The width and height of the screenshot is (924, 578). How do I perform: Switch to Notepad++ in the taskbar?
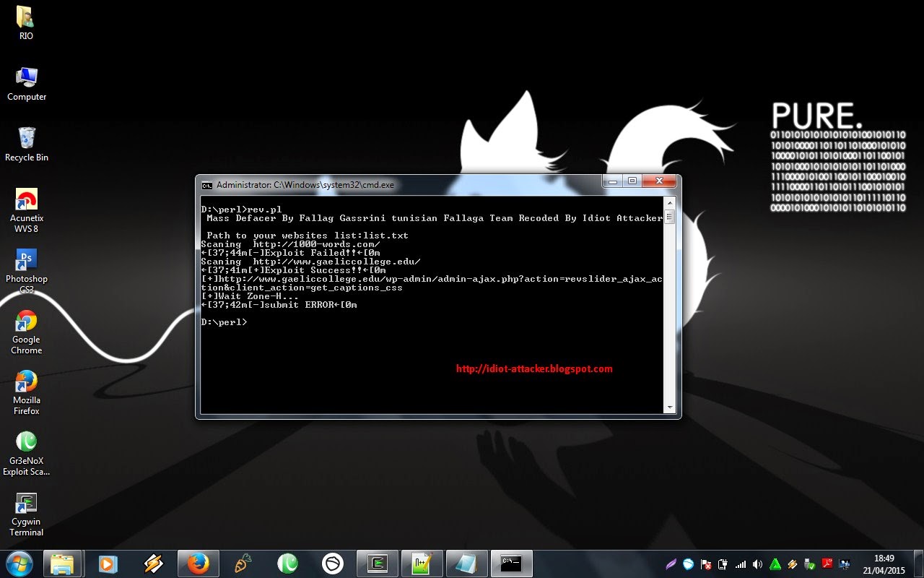[422, 563]
